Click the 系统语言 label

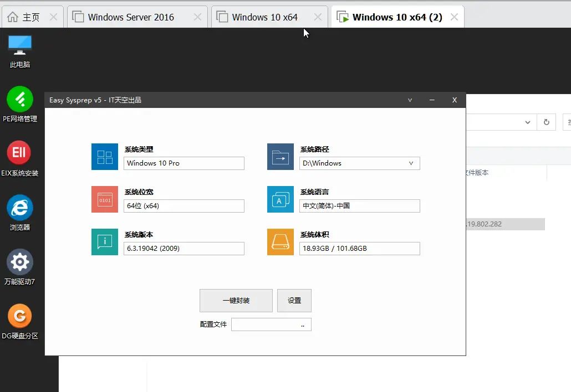point(315,192)
